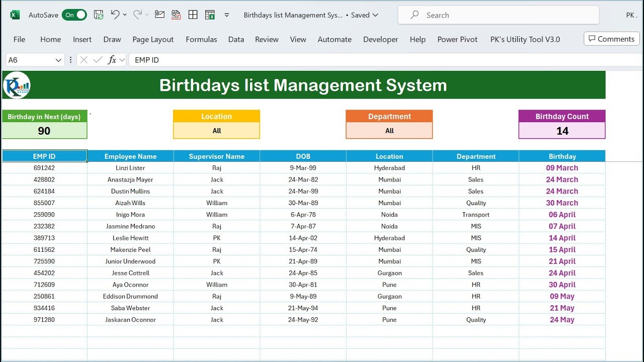Click the Excel application icon

(x=15, y=15)
